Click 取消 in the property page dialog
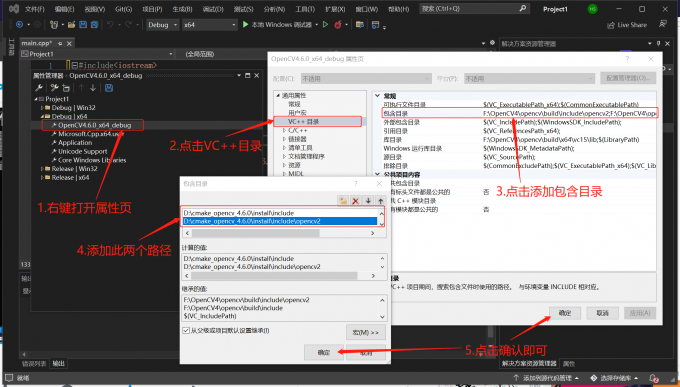The image size is (680, 387). coord(602,313)
